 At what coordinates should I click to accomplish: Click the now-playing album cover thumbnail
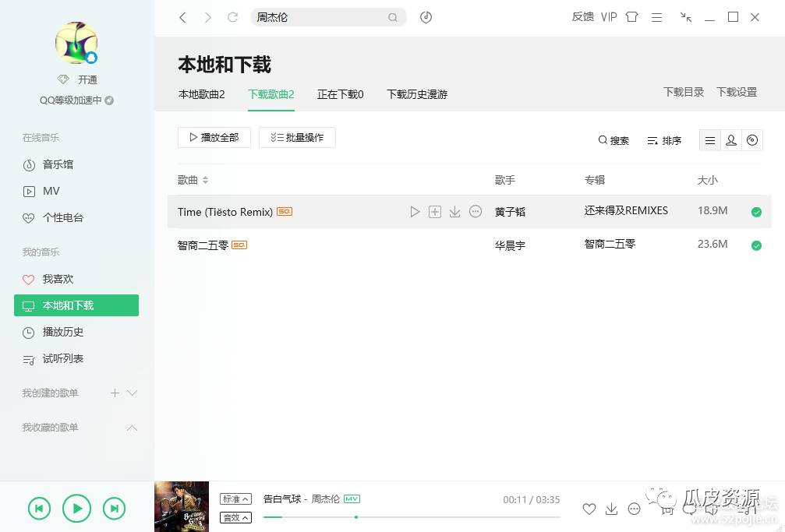[x=182, y=506]
